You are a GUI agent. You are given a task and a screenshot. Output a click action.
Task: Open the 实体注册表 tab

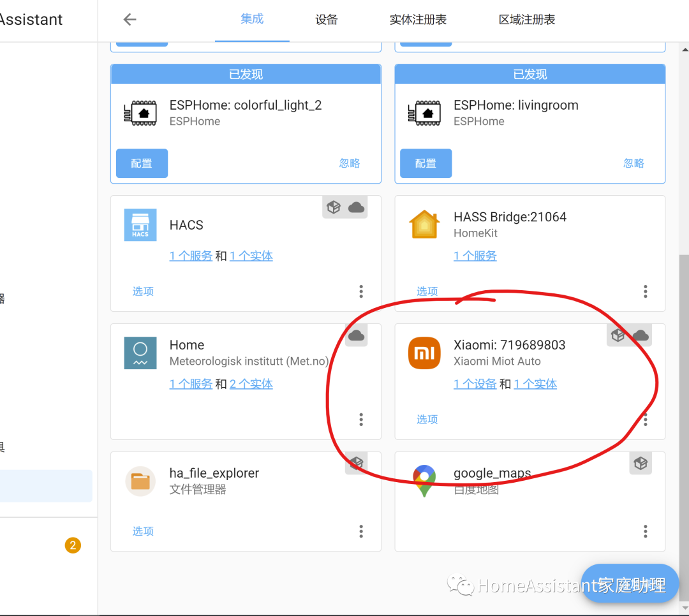(418, 20)
